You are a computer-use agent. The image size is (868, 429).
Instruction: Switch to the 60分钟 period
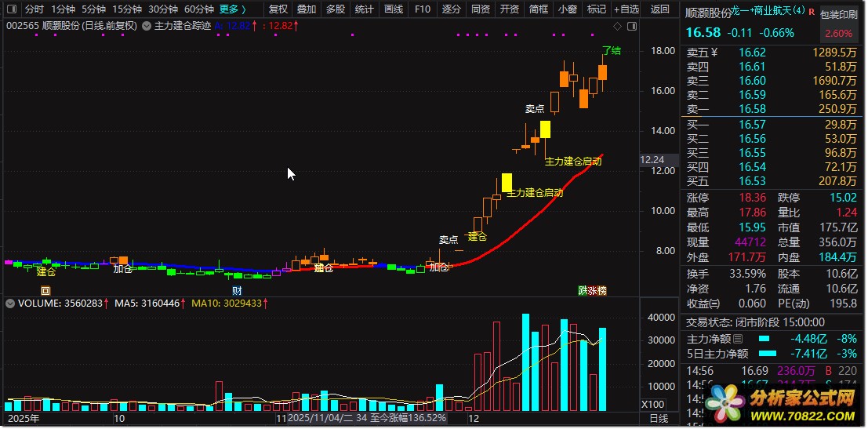198,9
